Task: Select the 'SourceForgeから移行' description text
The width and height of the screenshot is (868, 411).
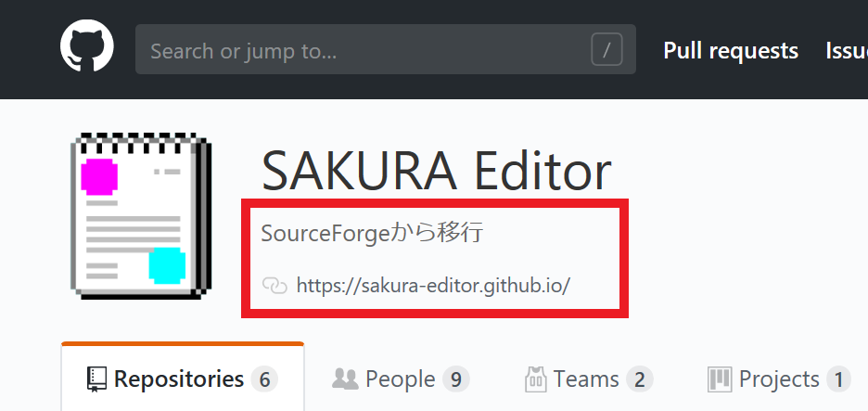Action: (372, 233)
